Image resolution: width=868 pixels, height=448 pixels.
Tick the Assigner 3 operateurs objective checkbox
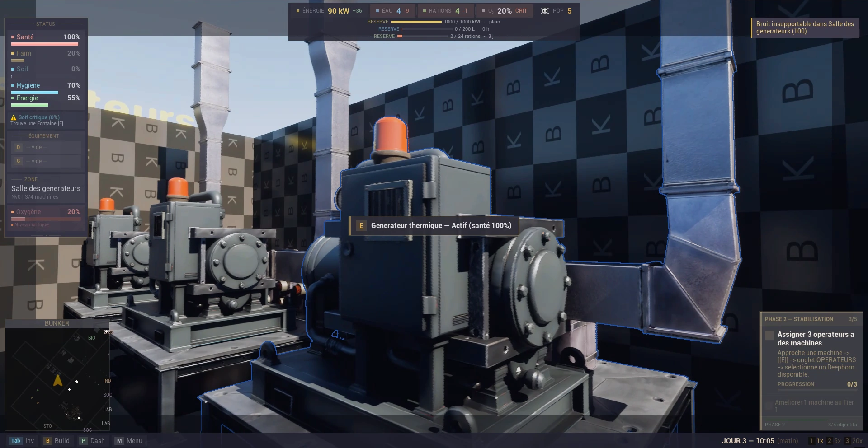[769, 335]
